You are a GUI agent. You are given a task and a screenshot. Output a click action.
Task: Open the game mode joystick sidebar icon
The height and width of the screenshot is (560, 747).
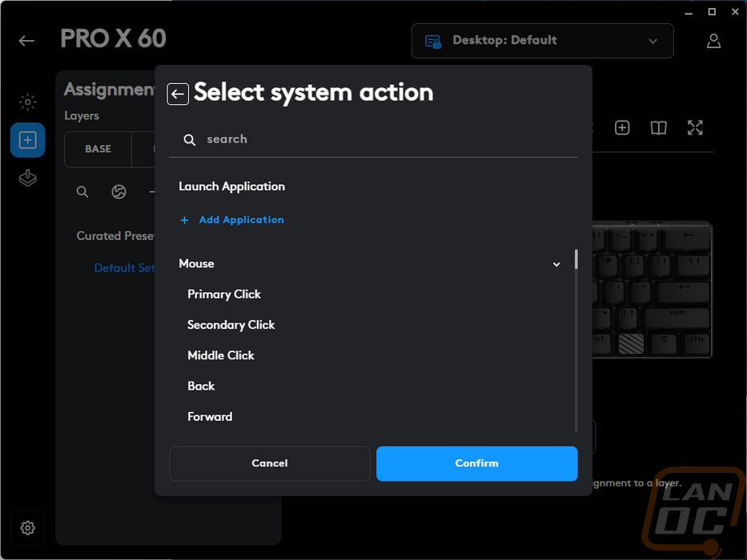coord(28,178)
